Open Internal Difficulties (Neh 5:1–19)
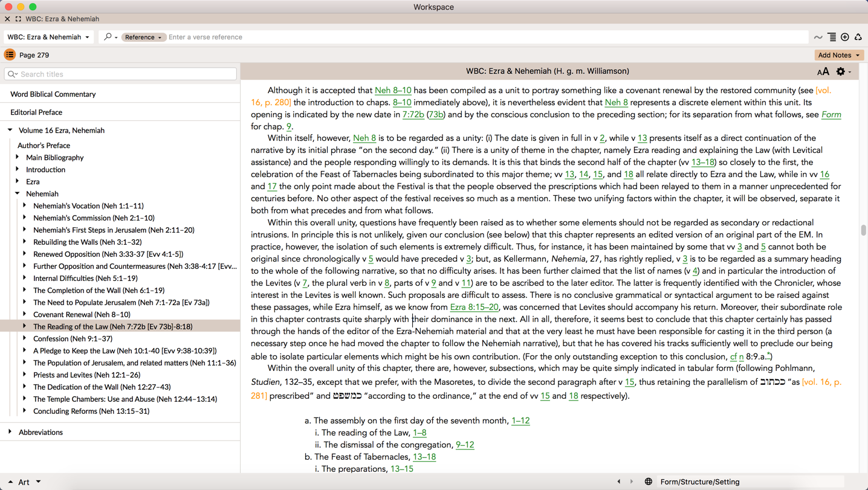This screenshot has height=490, width=868. click(85, 278)
